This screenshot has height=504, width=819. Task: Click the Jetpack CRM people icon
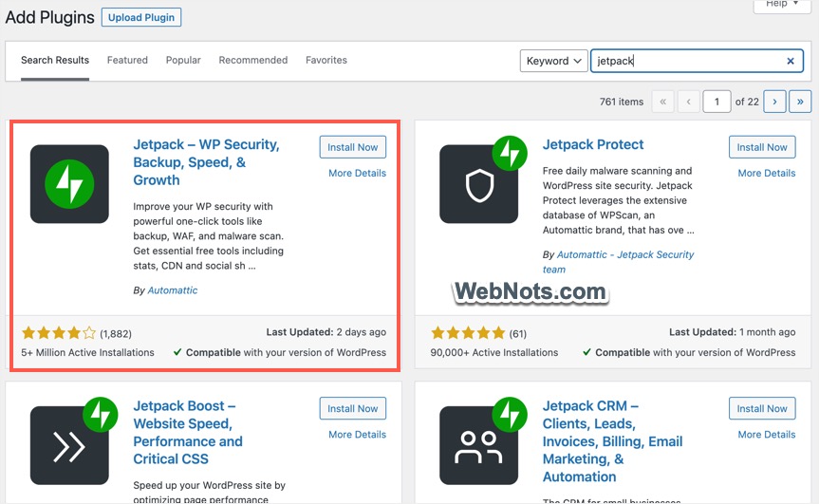[x=479, y=445]
